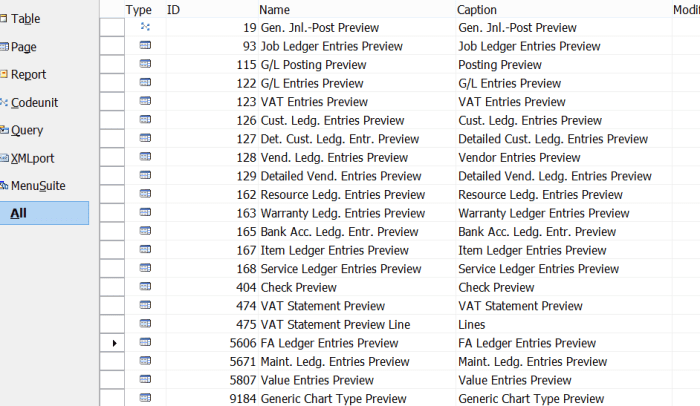The image size is (700, 406).
Task: Click the Name column header
Action: (273, 9)
